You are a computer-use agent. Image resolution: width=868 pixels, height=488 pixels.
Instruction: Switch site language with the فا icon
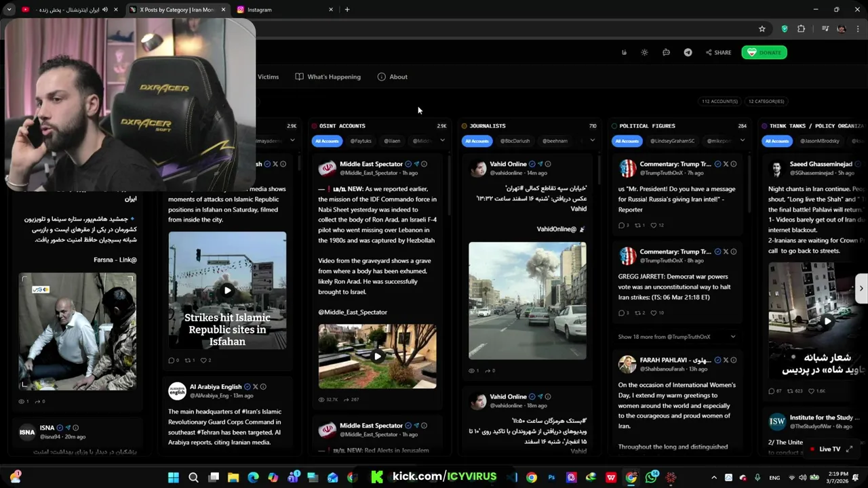624,53
